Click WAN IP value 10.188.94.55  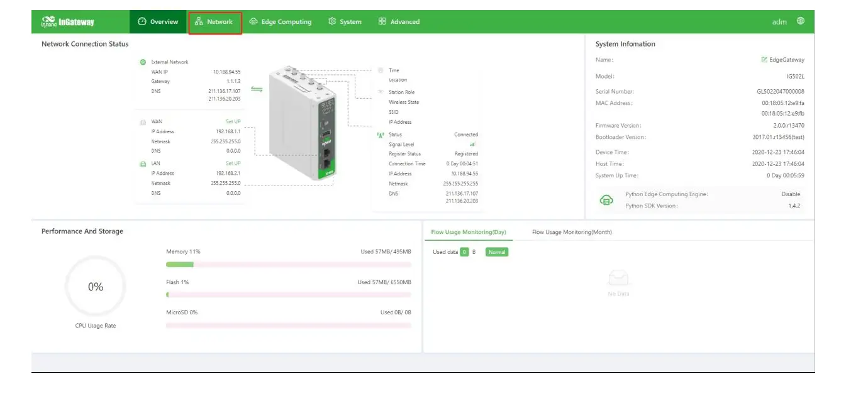pyautogui.click(x=226, y=72)
